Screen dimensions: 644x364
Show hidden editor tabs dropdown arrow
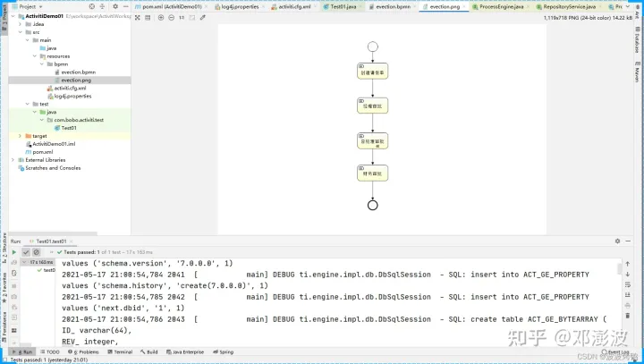628,6
